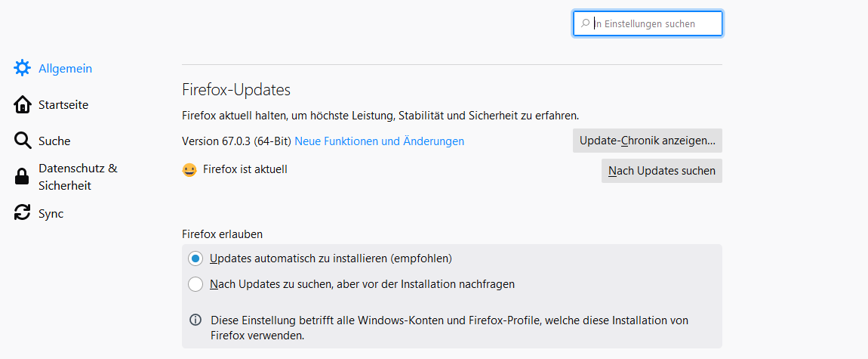This screenshot has height=359, width=868.
Task: Focus the 'In Einstellungen suchen' search field
Action: point(648,24)
